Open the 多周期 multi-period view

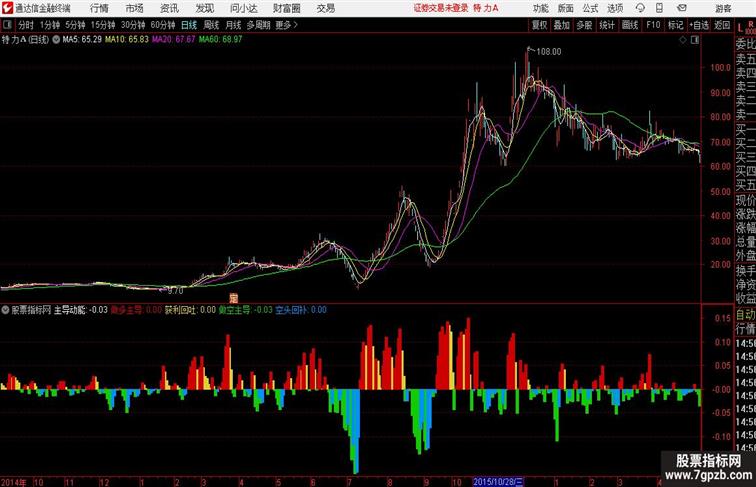point(258,25)
